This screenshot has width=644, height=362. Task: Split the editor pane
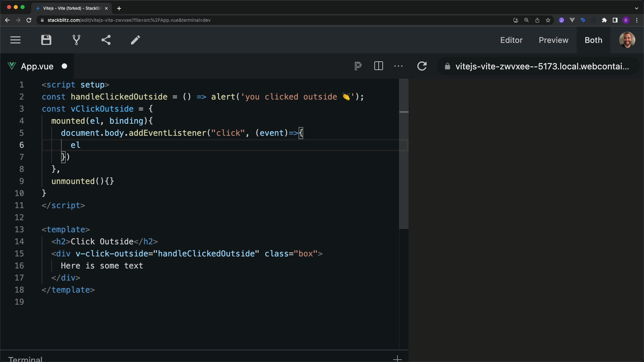(x=378, y=66)
